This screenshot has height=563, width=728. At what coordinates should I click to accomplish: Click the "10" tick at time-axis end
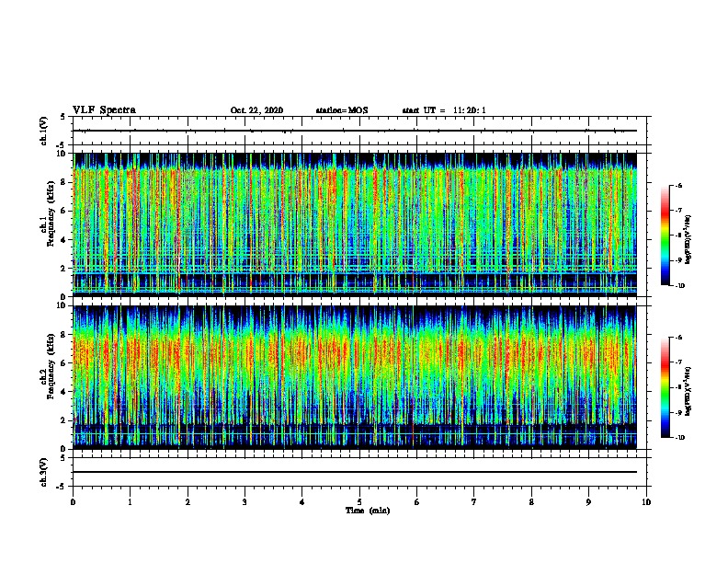(x=646, y=502)
